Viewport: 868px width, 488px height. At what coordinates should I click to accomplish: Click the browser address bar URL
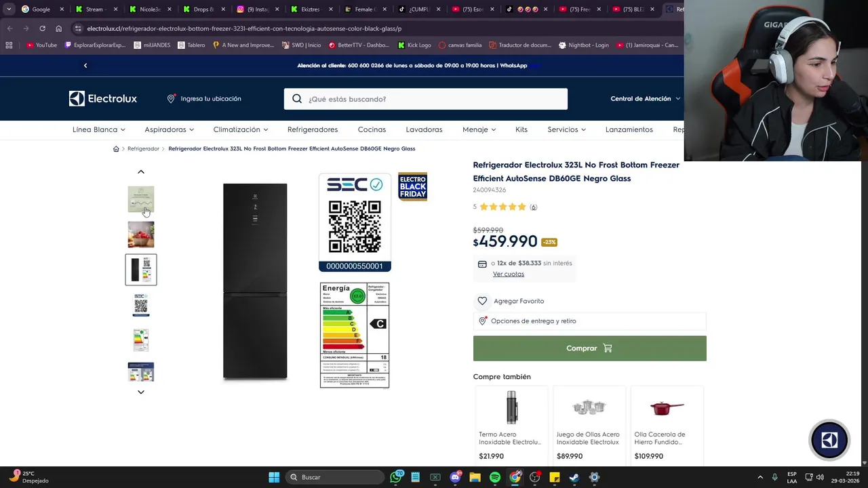pyautogui.click(x=244, y=28)
